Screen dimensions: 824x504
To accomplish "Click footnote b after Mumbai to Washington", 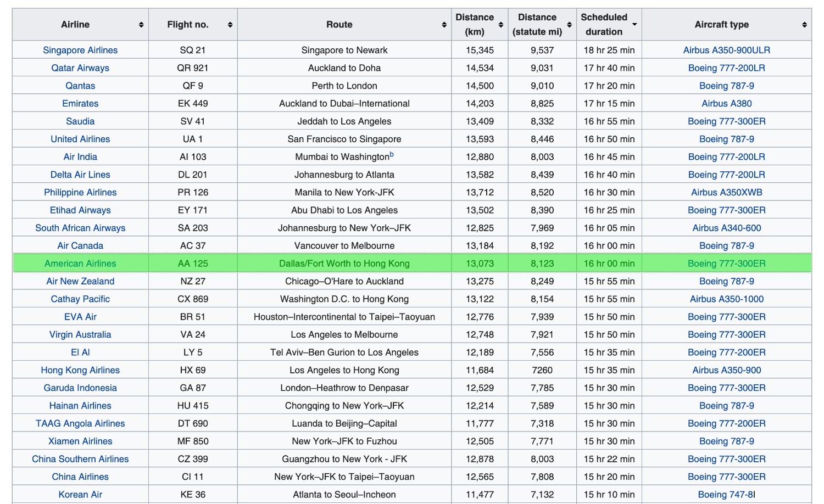I will click(392, 154).
